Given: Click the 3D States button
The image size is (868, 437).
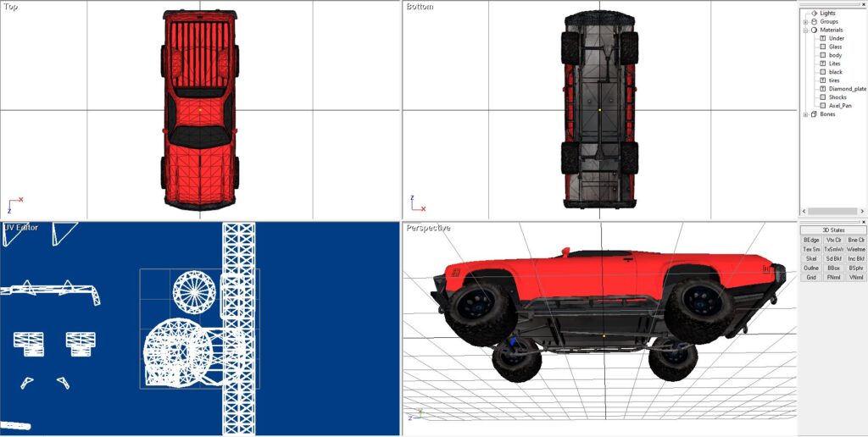Looking at the screenshot, I should point(833,230).
